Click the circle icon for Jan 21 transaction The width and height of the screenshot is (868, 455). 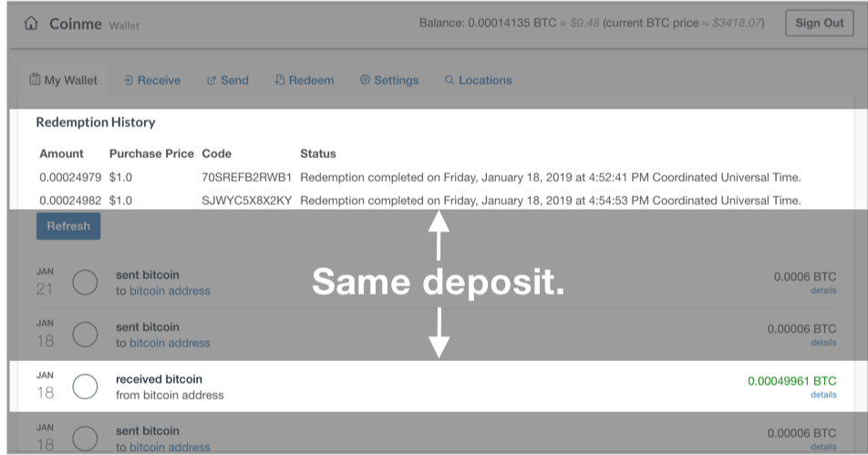pos(85,283)
